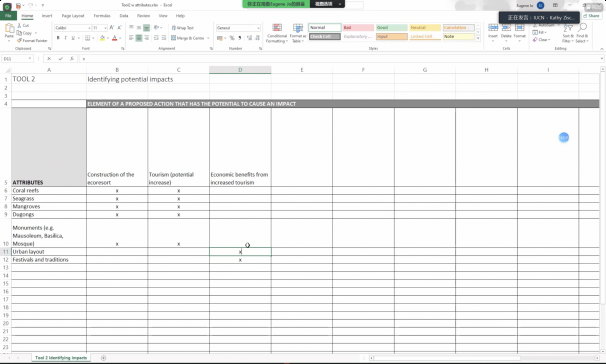Screen dimensions: 606x364
Task: Select the Tool 2 Identifying Impacts sheet tab
Action: [x=61, y=358]
